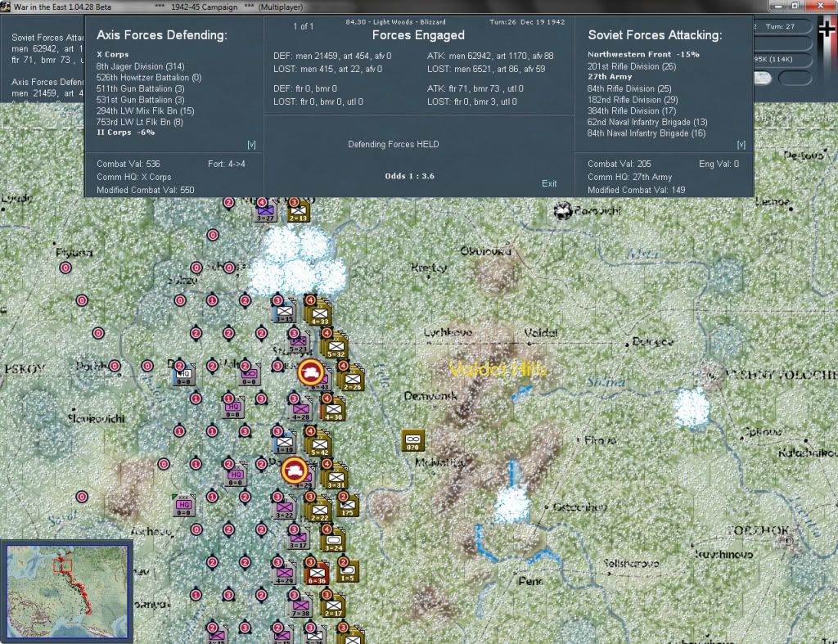
Task: Click the '62nd Naval Infantry Brigade (13)' entry
Action: (x=647, y=122)
